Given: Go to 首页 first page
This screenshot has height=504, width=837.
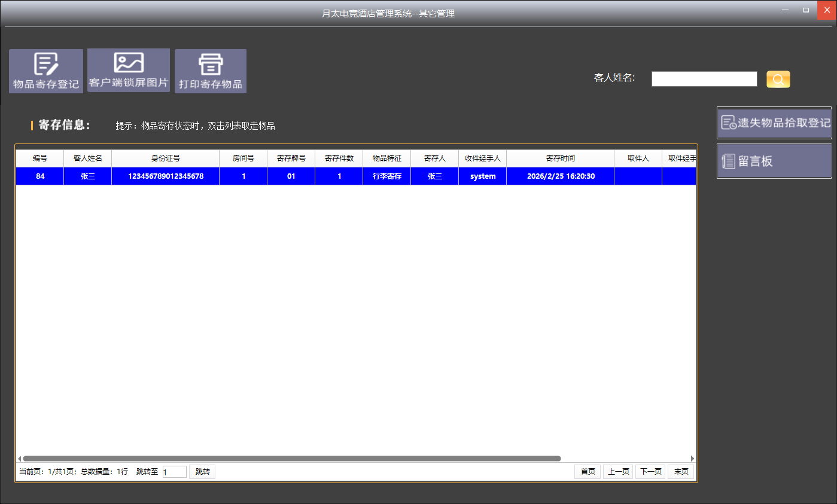Looking at the screenshot, I should pos(588,472).
